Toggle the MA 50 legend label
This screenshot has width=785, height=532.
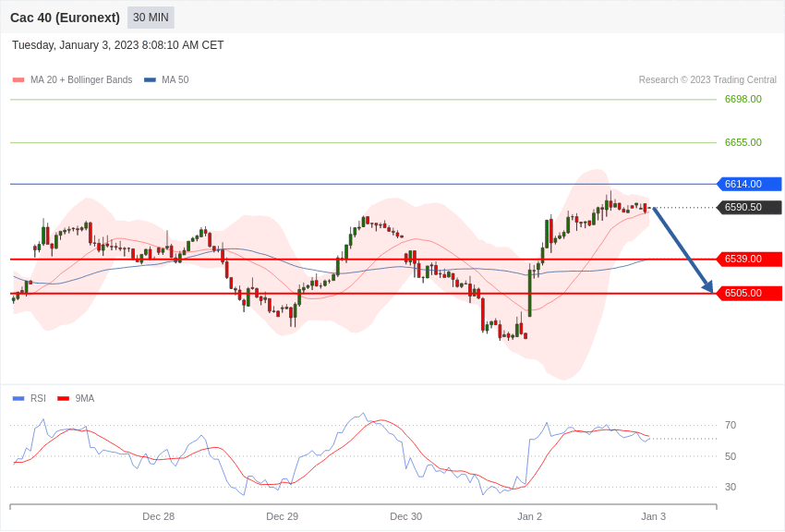(x=175, y=80)
